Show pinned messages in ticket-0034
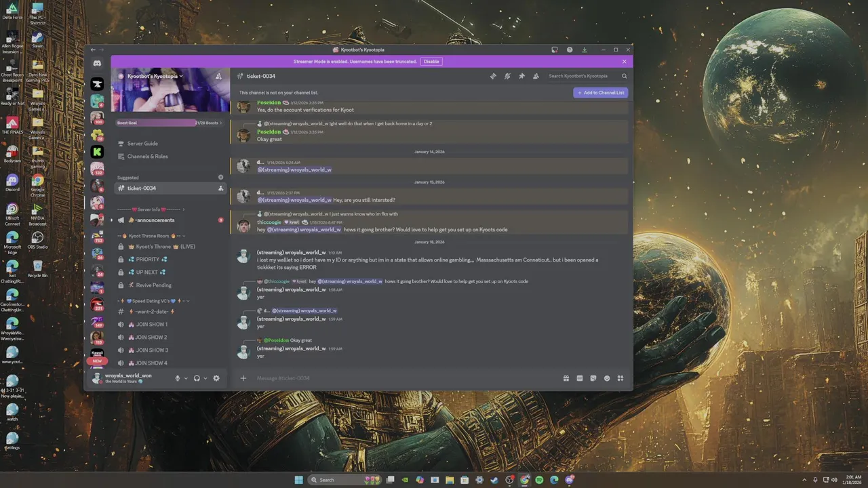The image size is (868, 488). pyautogui.click(x=521, y=77)
